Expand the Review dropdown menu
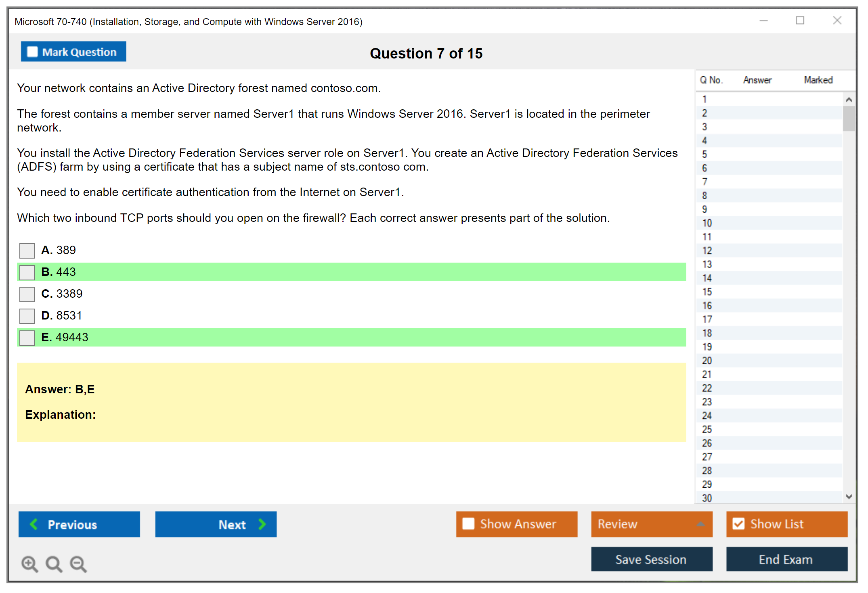 click(701, 524)
